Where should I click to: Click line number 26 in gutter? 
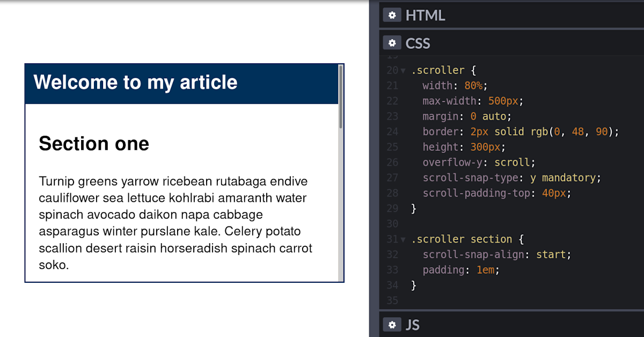[x=392, y=162]
